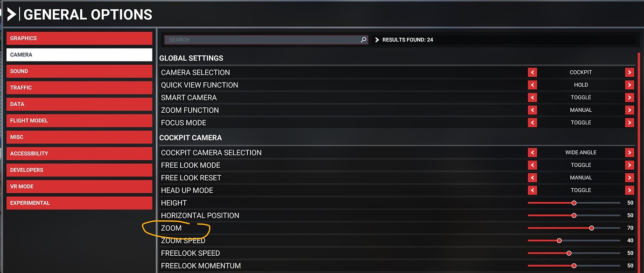Click the left arrow for CAMERA SELECTION
The height and width of the screenshot is (273, 644).
pos(532,72)
